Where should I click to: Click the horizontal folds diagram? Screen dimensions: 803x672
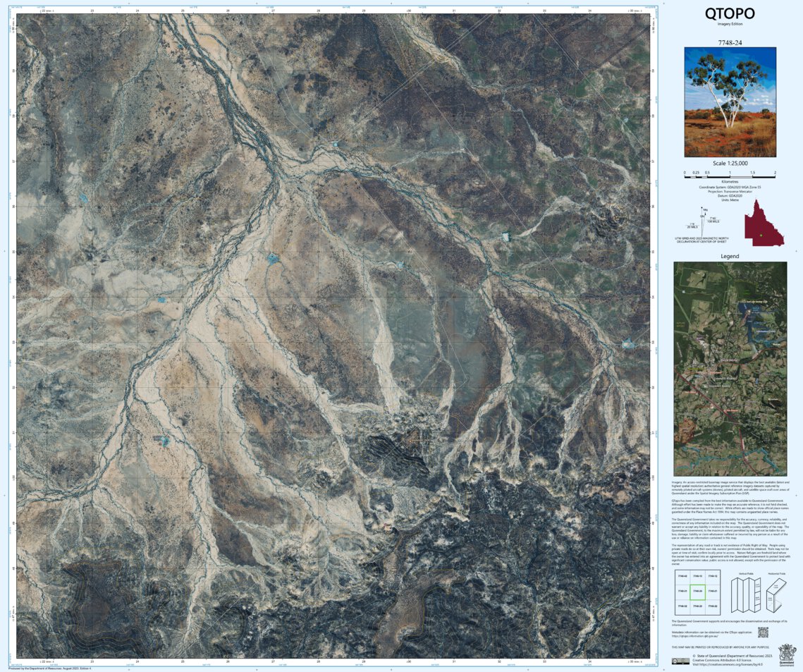(775, 595)
